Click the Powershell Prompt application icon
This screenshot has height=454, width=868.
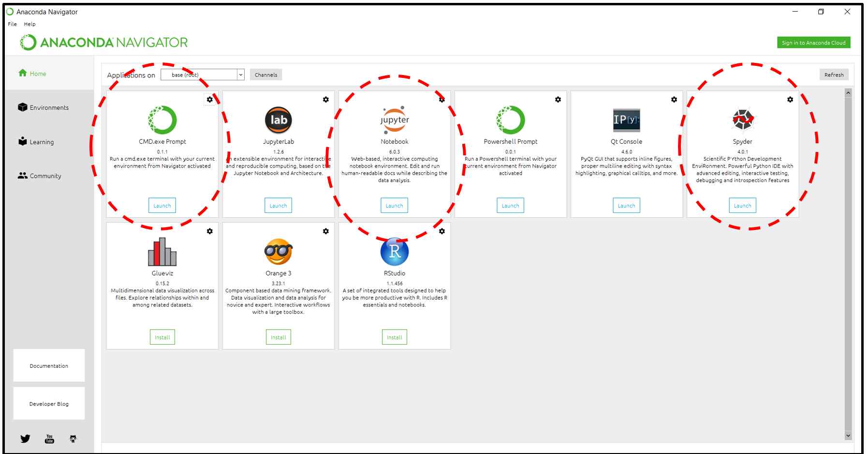511,120
